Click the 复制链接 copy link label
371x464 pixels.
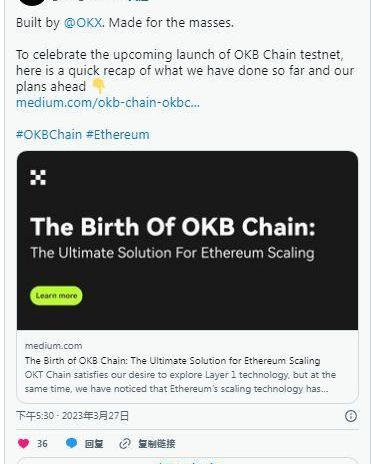pyautogui.click(x=156, y=444)
